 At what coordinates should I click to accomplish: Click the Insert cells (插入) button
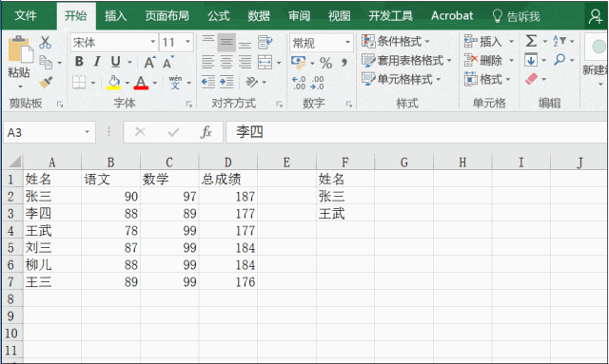[x=483, y=41]
